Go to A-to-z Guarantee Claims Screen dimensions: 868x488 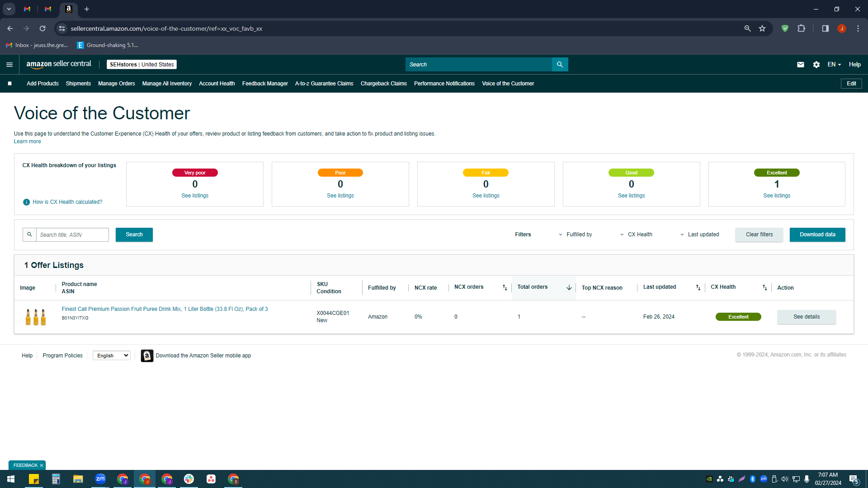pos(324,84)
